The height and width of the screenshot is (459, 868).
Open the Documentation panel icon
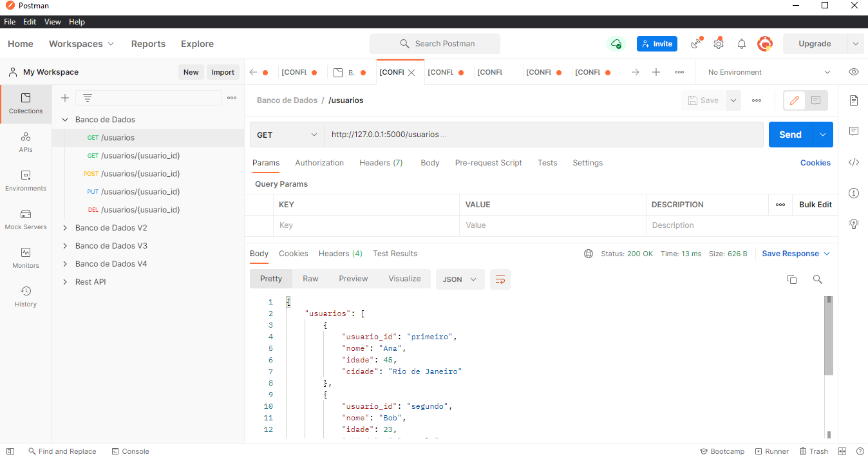[854, 100]
